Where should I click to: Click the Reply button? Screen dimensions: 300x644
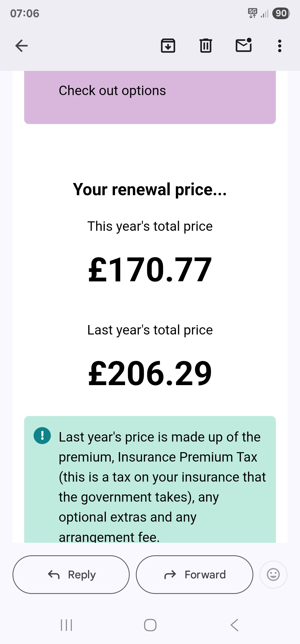click(x=71, y=574)
